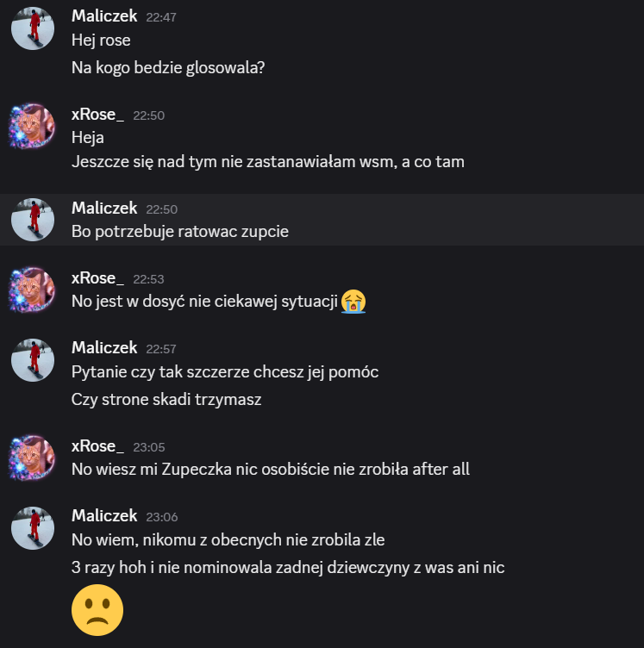Open xRose_'s cat avatar next to "Heja"

click(33, 127)
